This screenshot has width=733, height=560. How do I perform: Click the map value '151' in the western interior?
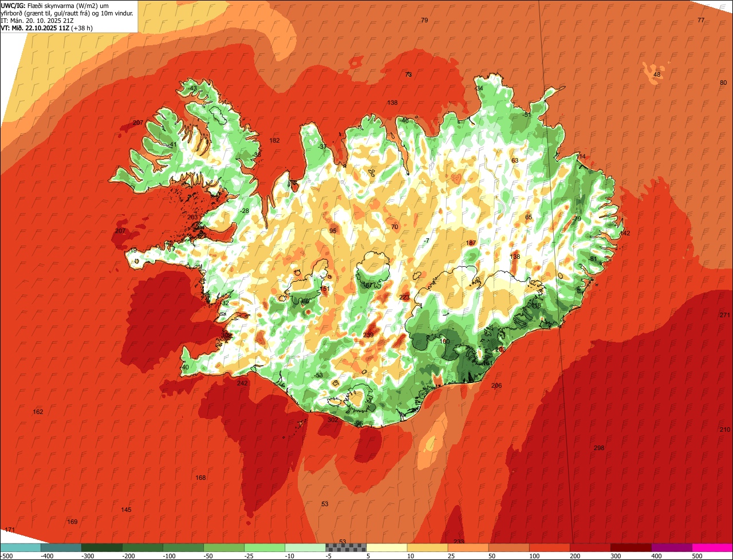[325, 289]
